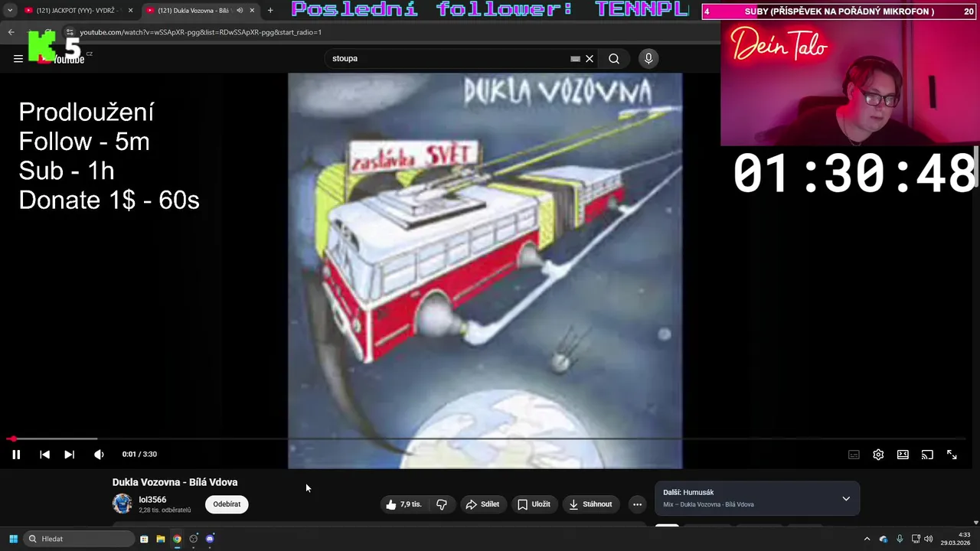Open OneDrive cloud tray icon
Image resolution: width=980 pixels, height=551 pixels.
(884, 539)
